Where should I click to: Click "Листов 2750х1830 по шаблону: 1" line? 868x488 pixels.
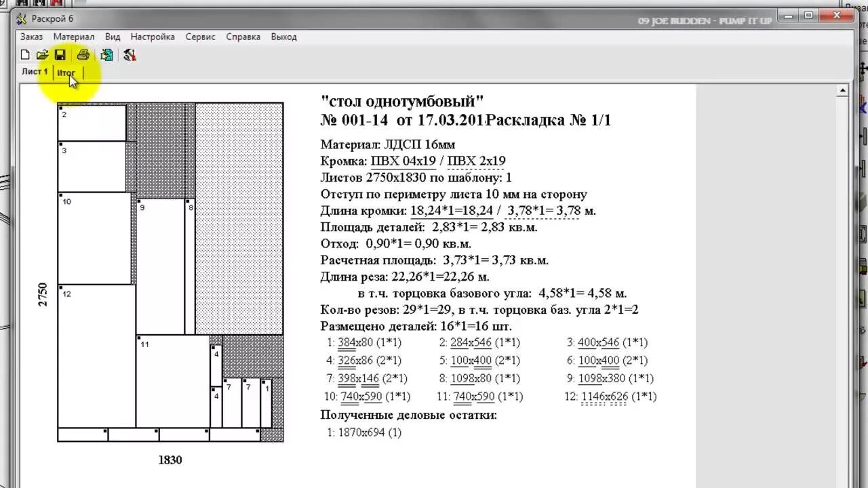click(x=416, y=178)
